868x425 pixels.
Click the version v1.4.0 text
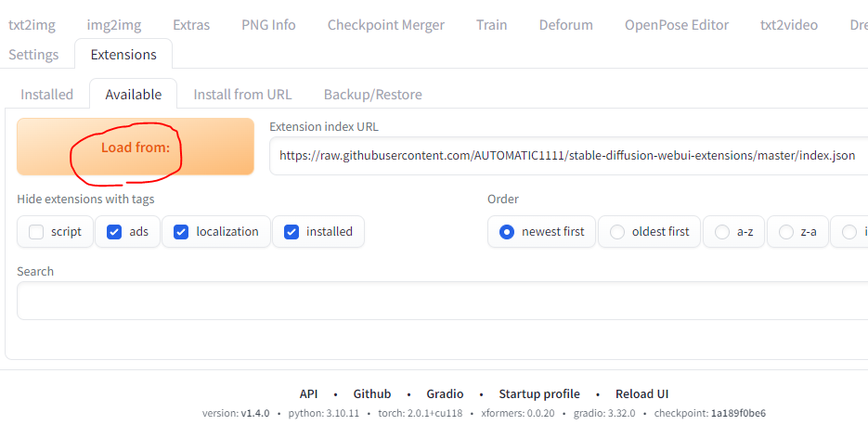pyautogui.click(x=236, y=413)
